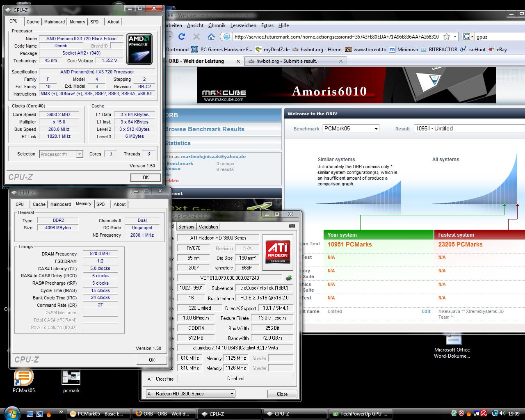Open the Ansicht menu in Firefox
The height and width of the screenshot is (420, 525).
point(195,25)
